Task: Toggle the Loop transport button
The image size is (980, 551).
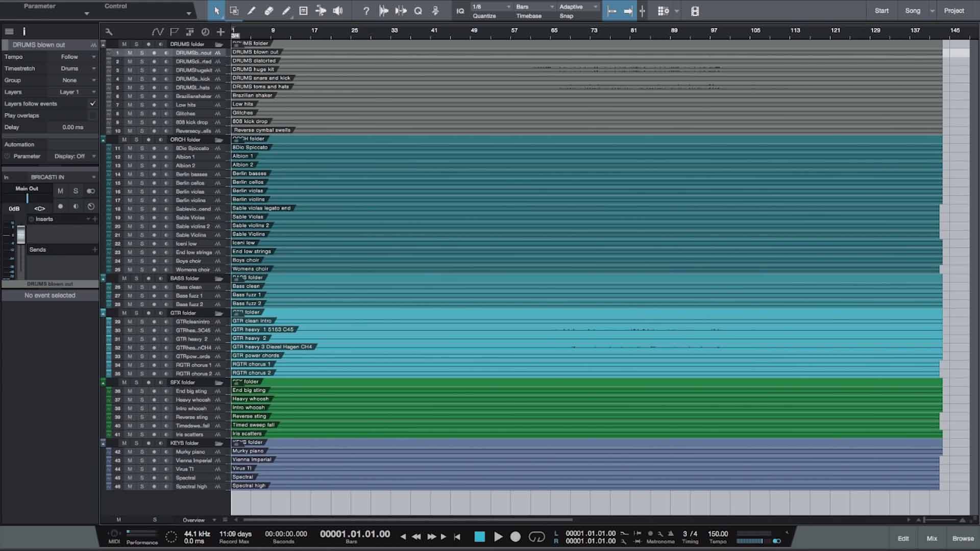Action: tap(536, 537)
